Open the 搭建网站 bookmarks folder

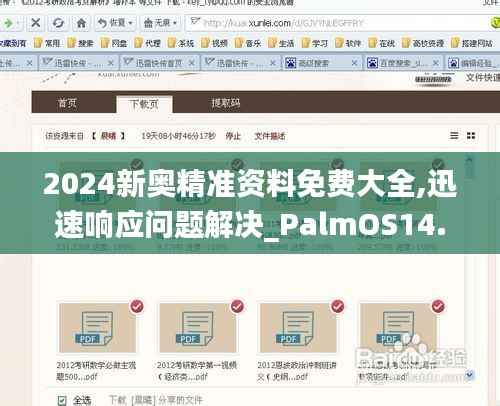point(472,43)
